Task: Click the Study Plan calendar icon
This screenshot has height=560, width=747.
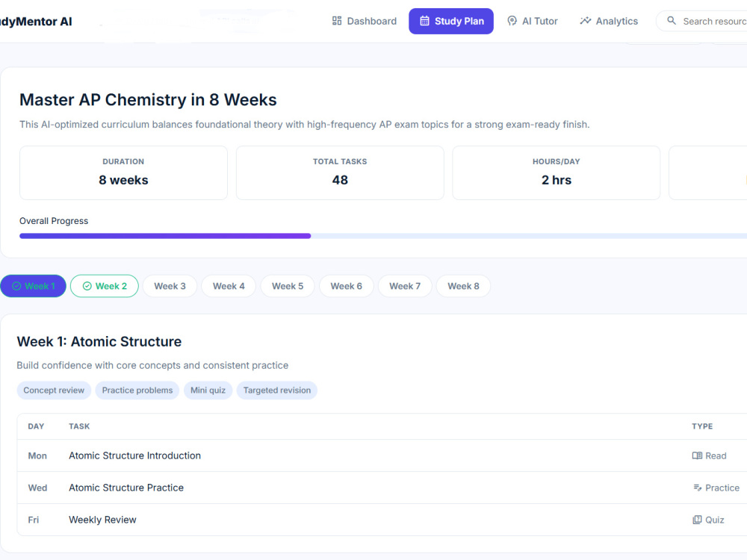Action: pos(424,21)
